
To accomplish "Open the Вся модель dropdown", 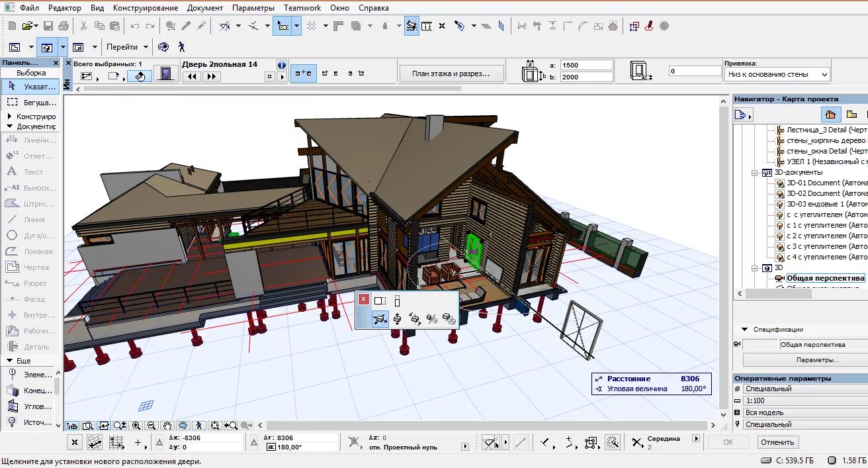I will pos(804,413).
